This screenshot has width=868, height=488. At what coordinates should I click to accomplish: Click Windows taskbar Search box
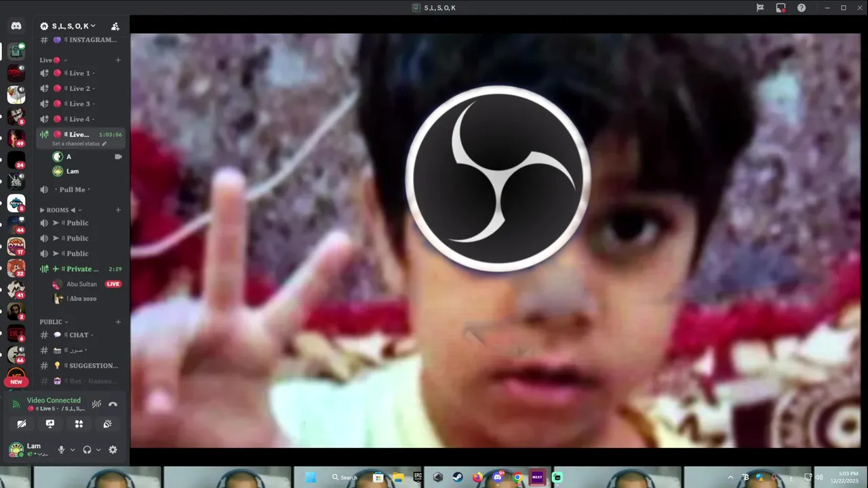pyautogui.click(x=344, y=477)
